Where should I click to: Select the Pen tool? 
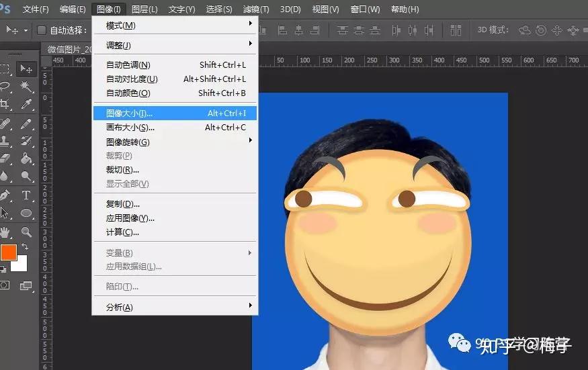pyautogui.click(x=5, y=195)
